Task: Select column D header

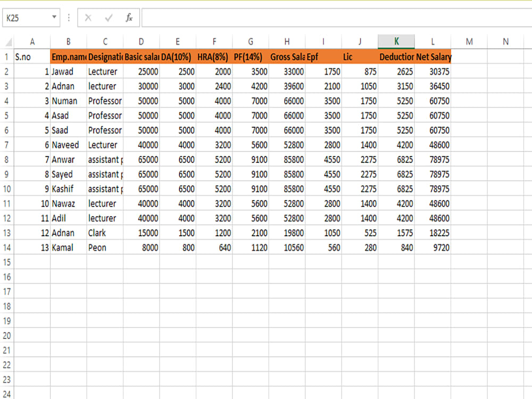Action: click(x=141, y=41)
